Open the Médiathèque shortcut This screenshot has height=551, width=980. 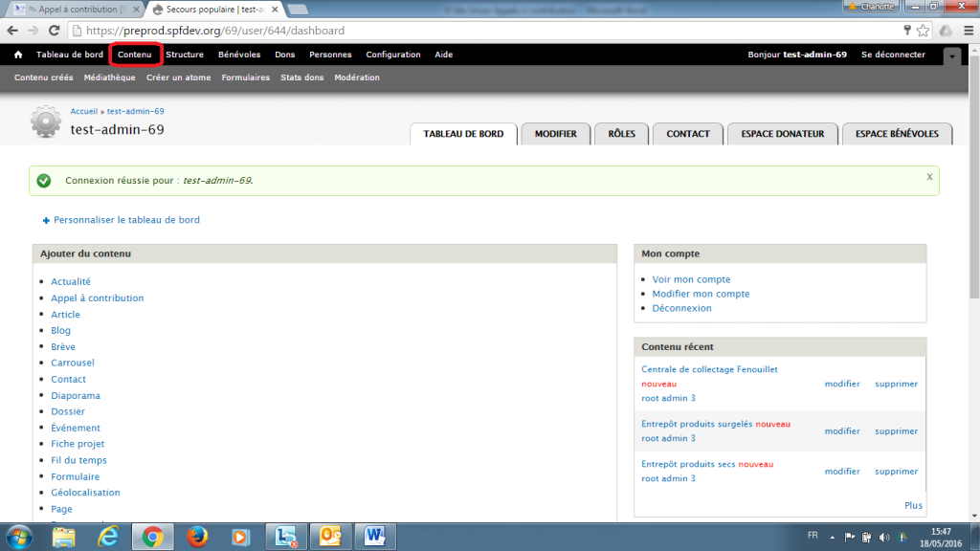click(109, 77)
